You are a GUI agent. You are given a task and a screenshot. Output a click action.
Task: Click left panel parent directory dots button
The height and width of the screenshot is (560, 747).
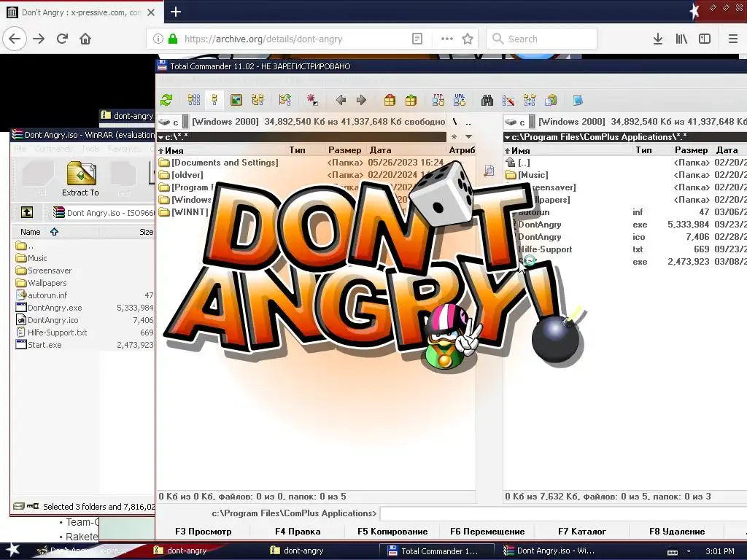click(x=468, y=122)
